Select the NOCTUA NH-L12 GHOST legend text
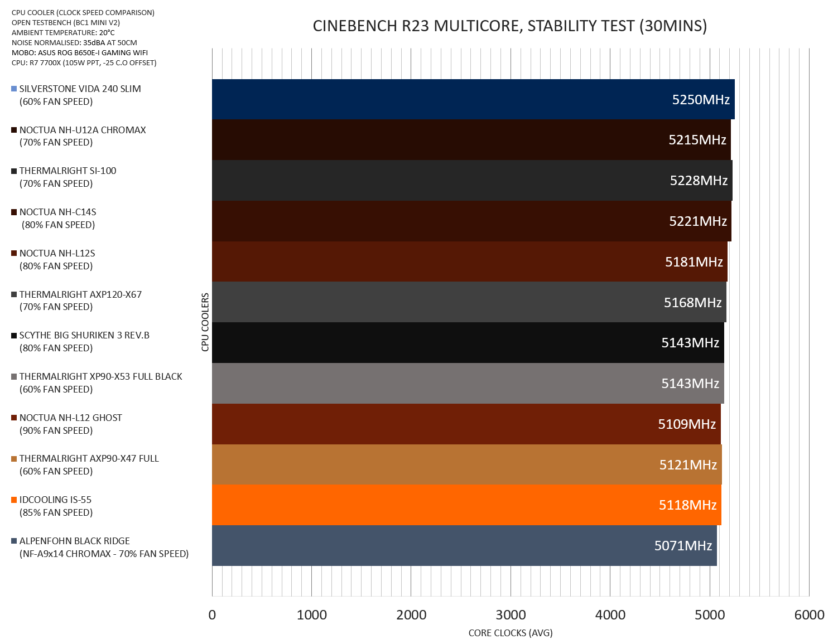Image resolution: width=833 pixels, height=644 pixels. pos(70,418)
